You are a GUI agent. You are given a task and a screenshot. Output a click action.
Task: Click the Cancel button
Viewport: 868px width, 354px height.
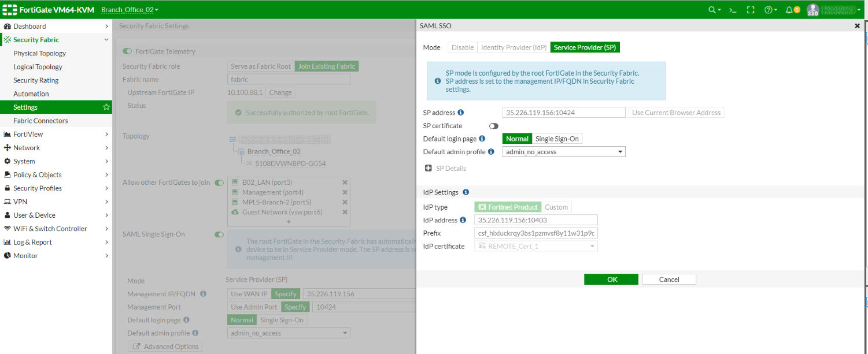(669, 280)
